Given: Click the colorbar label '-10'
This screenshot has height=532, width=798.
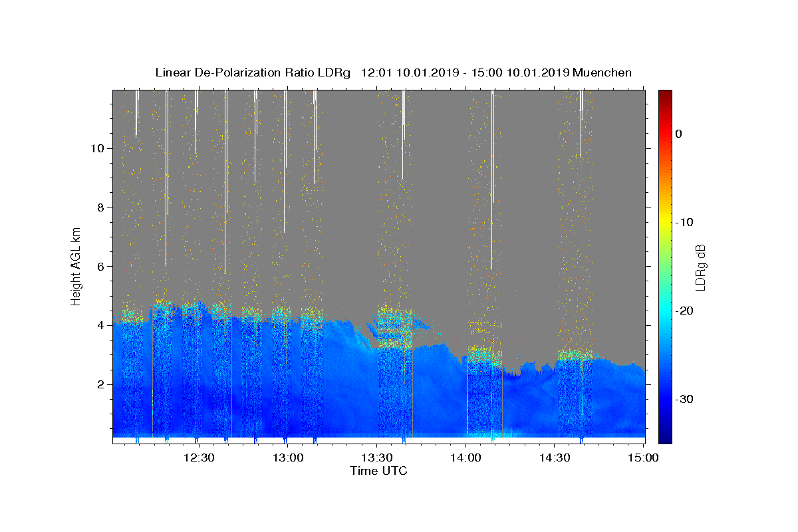Looking at the screenshot, I should (685, 222).
